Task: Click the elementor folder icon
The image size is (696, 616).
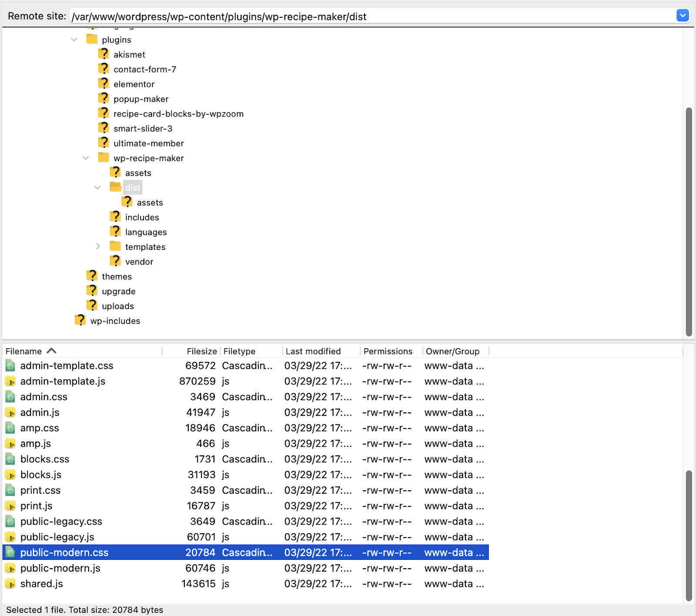Action: tap(104, 84)
